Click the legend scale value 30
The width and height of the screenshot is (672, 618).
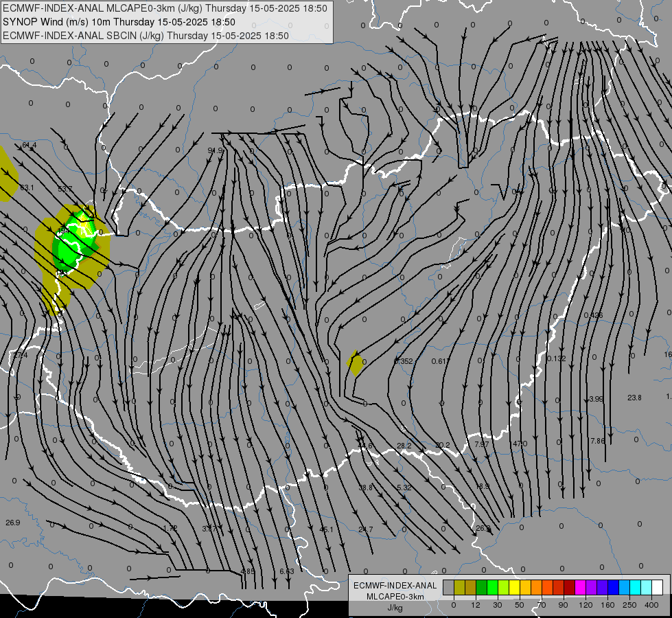(498, 605)
